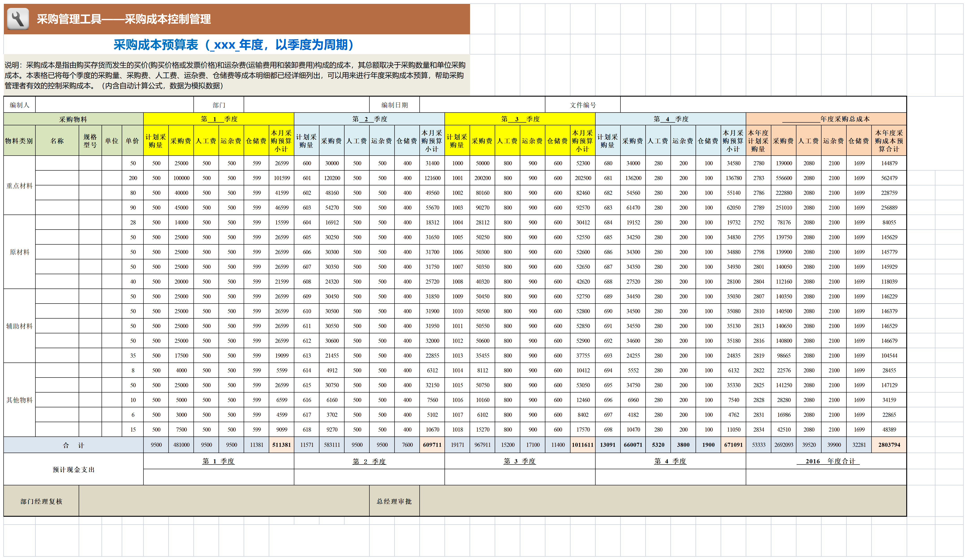Click the total cell 481000
The image size is (967, 560).
181,445
